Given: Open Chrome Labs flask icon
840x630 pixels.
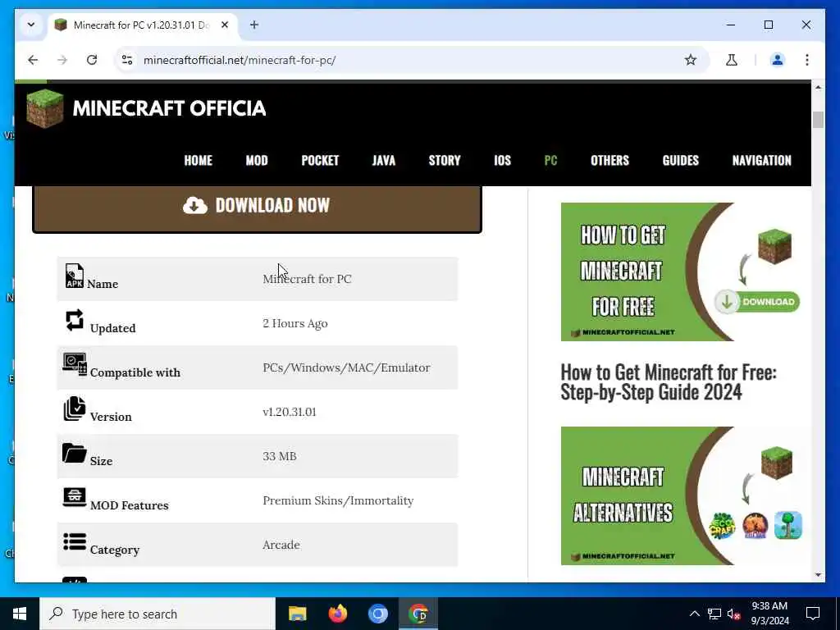Looking at the screenshot, I should click(732, 60).
